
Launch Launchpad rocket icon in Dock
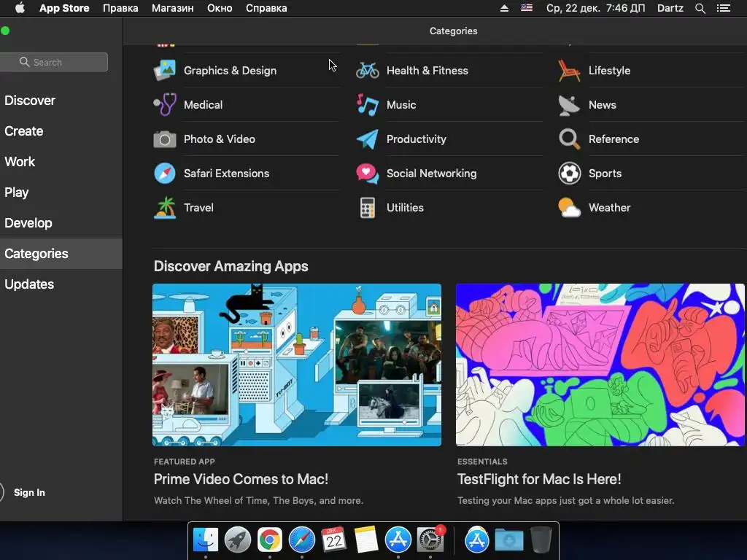pos(237,540)
